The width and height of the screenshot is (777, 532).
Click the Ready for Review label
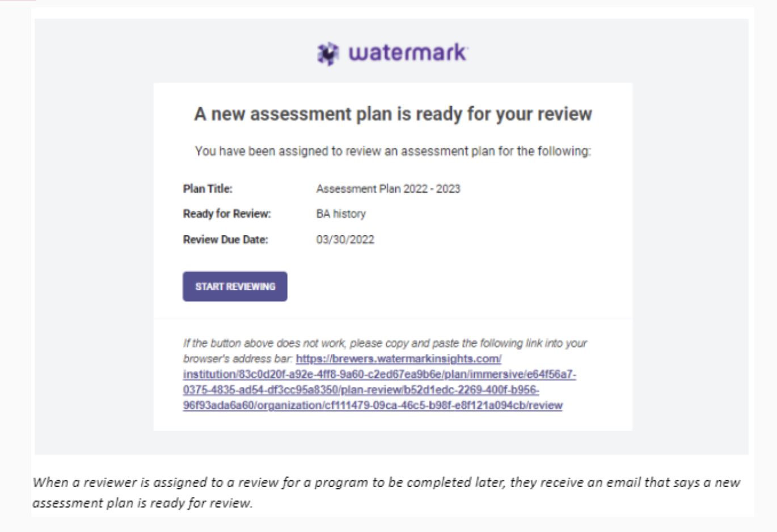(227, 214)
